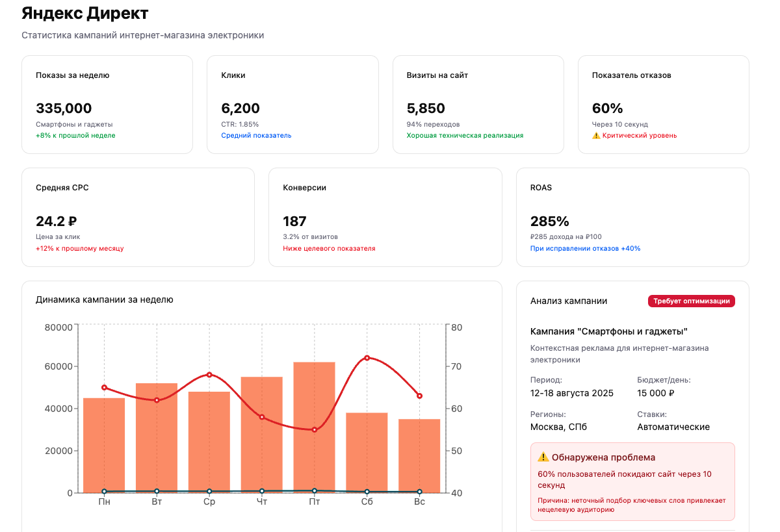Select the 5,850 visits value

(426, 108)
